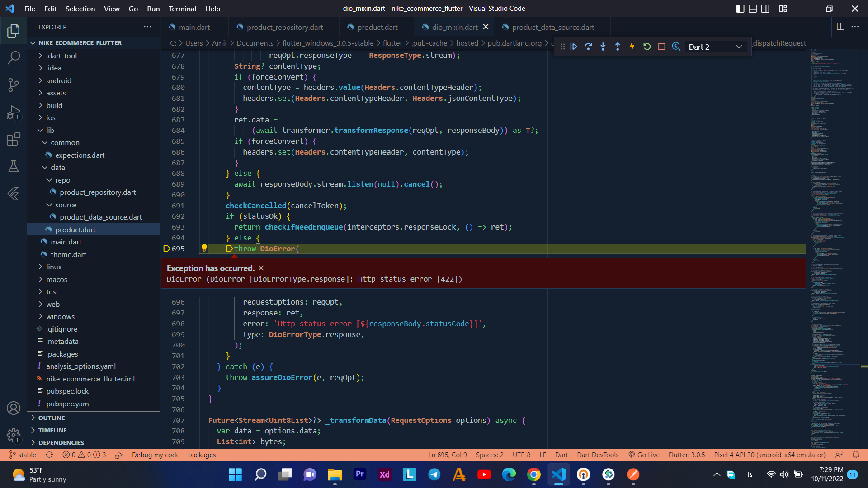
Task: Click the stable git branch indicator
Action: point(23,455)
